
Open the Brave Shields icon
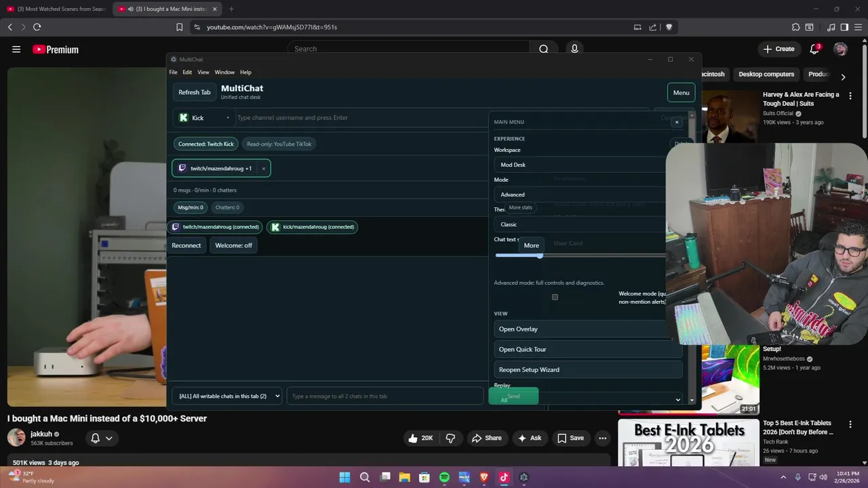click(x=669, y=27)
